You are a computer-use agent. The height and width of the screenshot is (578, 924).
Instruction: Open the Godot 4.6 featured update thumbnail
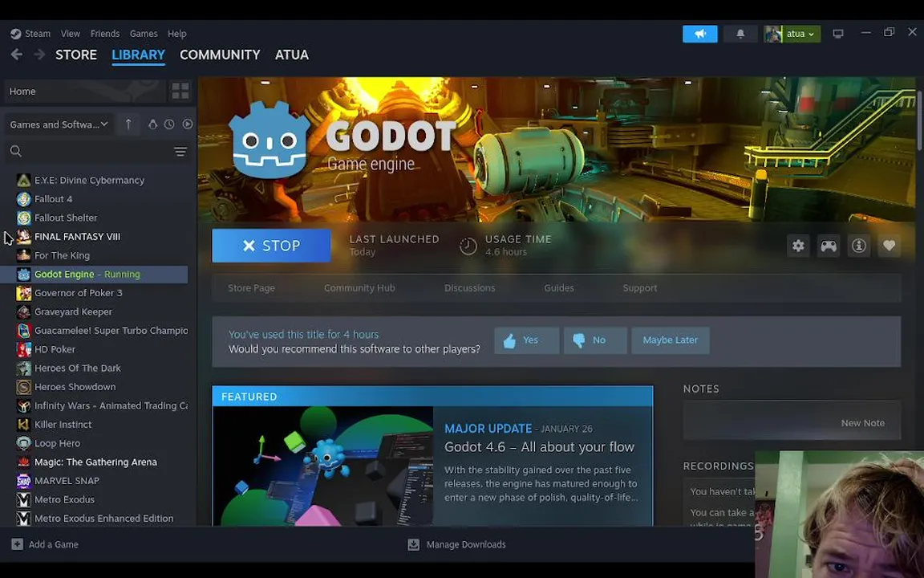(x=323, y=466)
